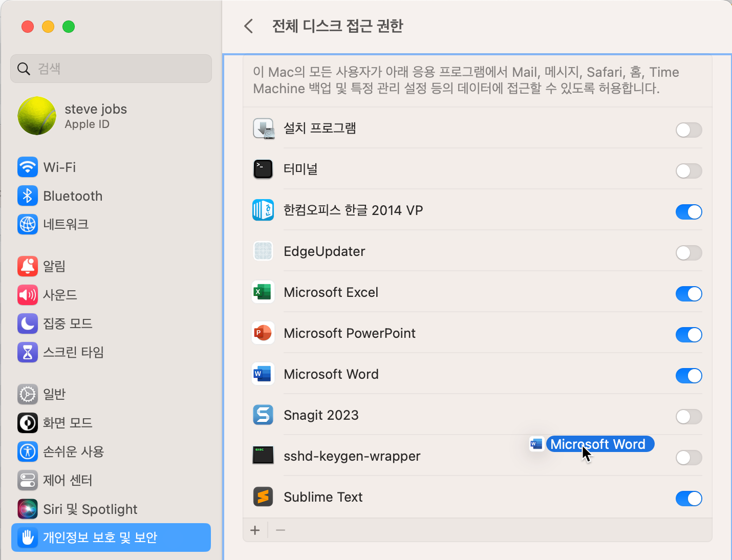This screenshot has width=732, height=560.
Task: Open the 일반 settings label
Action: 54,394
